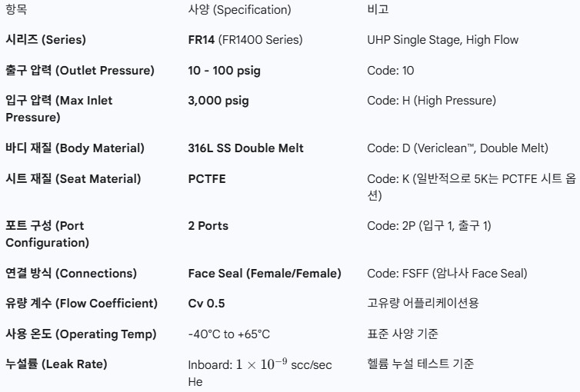Click the '누설률 (Leak Rate)' row label
This screenshot has height=392, width=580.
point(56,364)
